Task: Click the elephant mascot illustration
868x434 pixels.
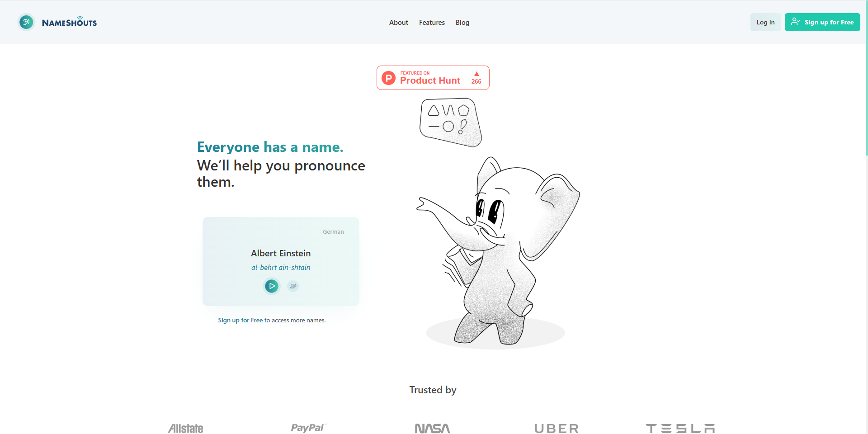Action: click(497, 253)
